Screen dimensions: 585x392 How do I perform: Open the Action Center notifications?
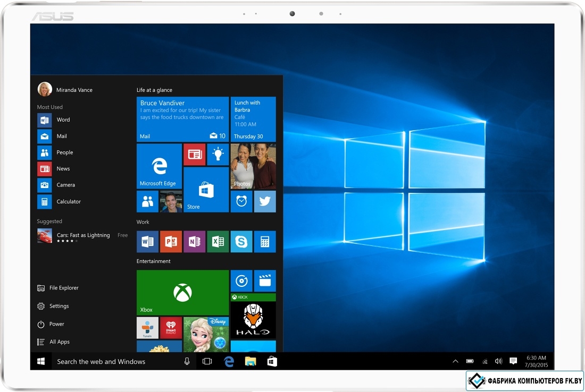tap(513, 361)
